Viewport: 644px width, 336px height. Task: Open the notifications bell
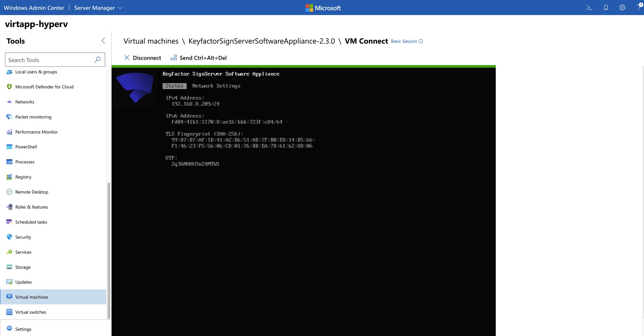[606, 8]
